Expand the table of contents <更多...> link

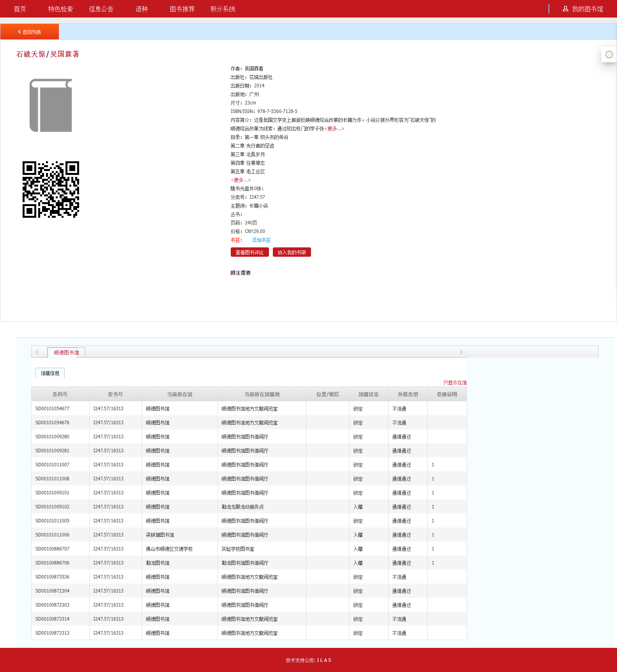(240, 180)
